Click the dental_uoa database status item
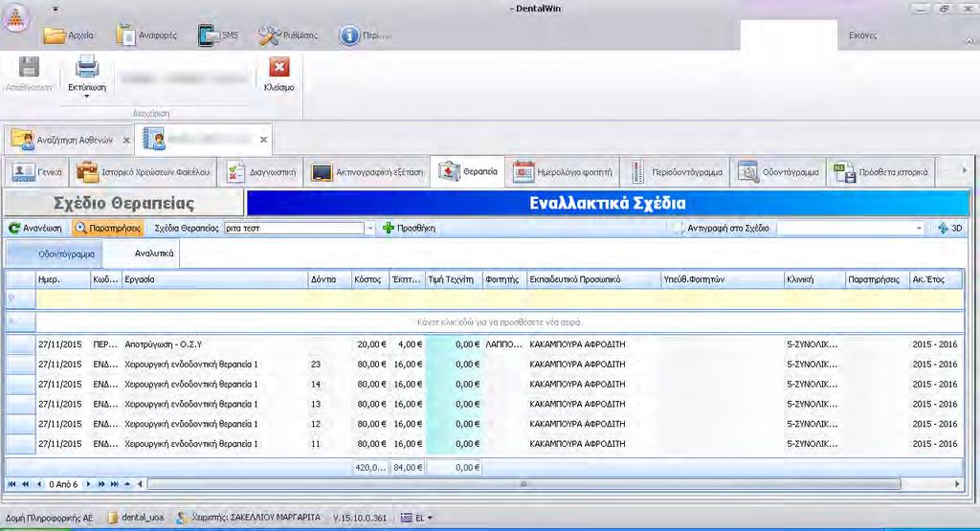Screen dimensions: 980x531 click(x=136, y=518)
